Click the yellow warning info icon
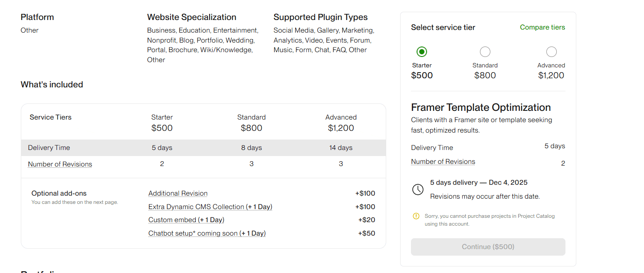 pos(416,216)
